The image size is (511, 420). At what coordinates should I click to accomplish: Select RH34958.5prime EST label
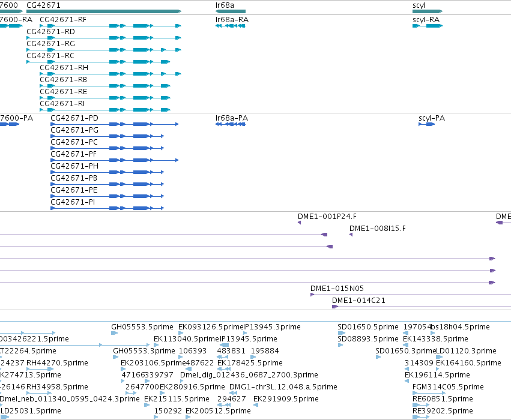tap(58, 387)
